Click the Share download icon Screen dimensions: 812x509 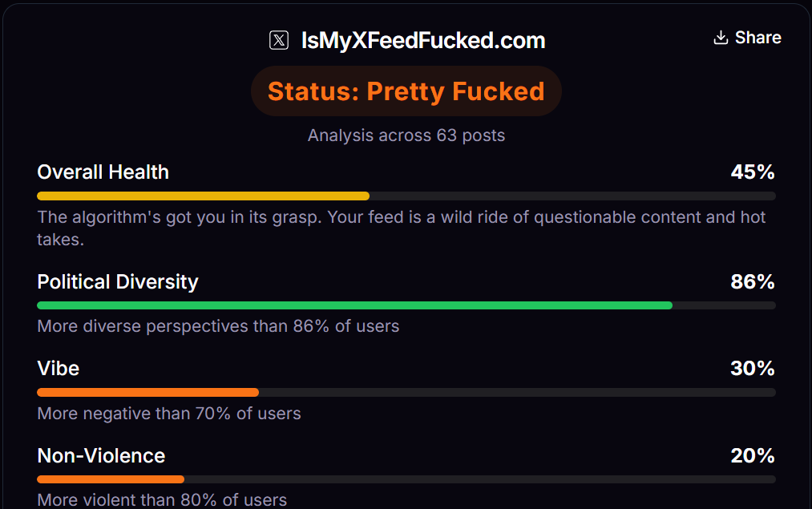[721, 38]
